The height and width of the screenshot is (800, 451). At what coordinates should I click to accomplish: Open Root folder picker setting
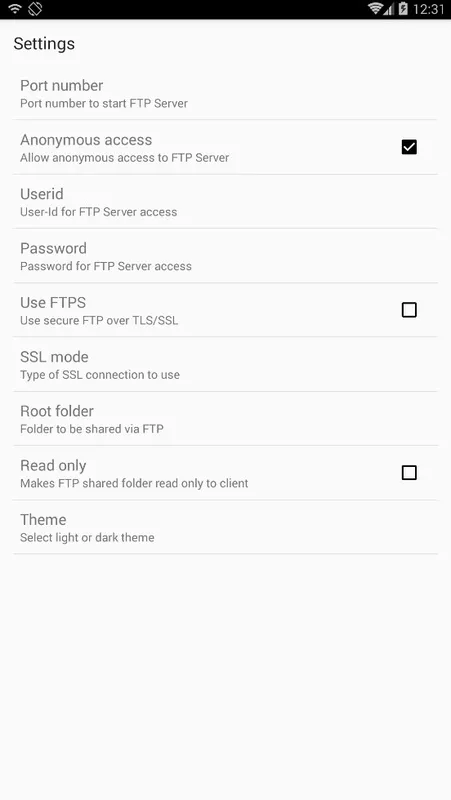pos(226,419)
